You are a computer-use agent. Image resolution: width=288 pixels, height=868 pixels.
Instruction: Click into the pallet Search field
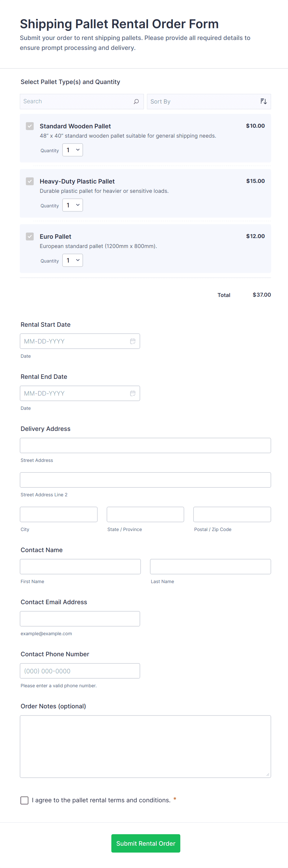77,101
